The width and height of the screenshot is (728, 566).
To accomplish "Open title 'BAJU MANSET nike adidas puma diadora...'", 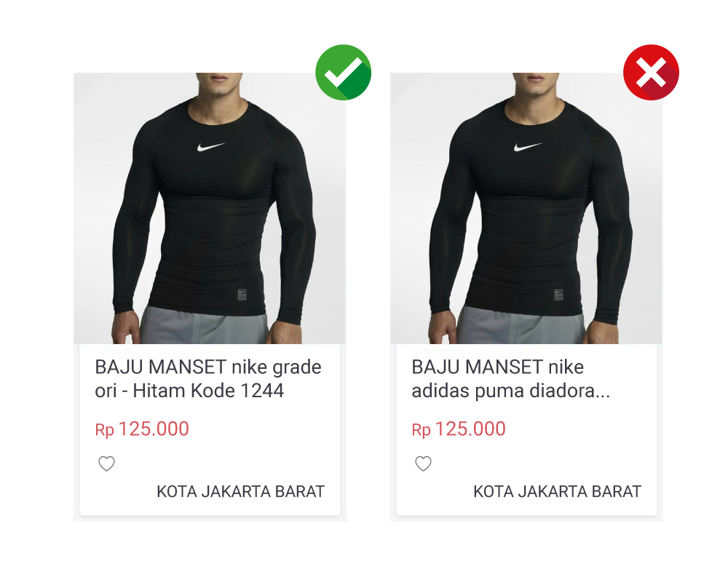I will point(510,378).
